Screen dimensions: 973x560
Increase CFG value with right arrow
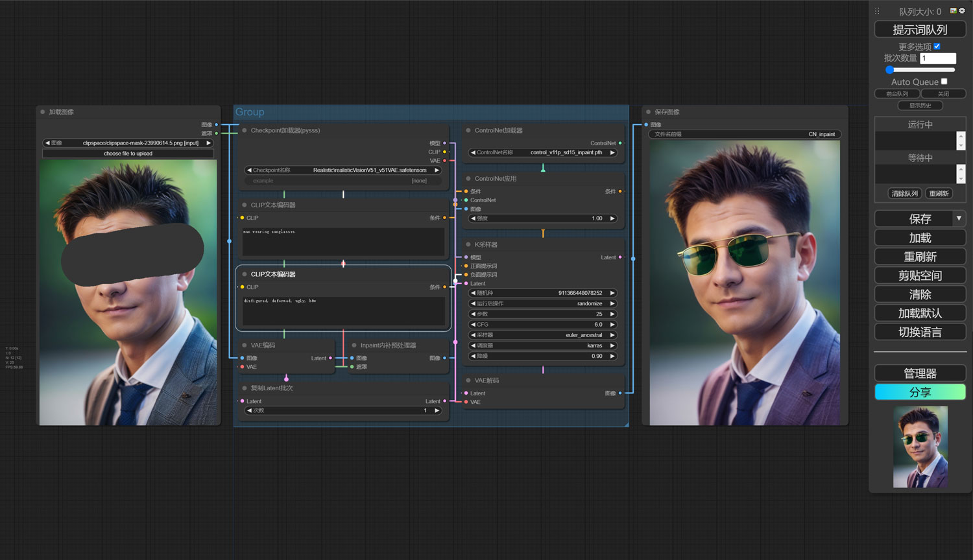click(612, 325)
